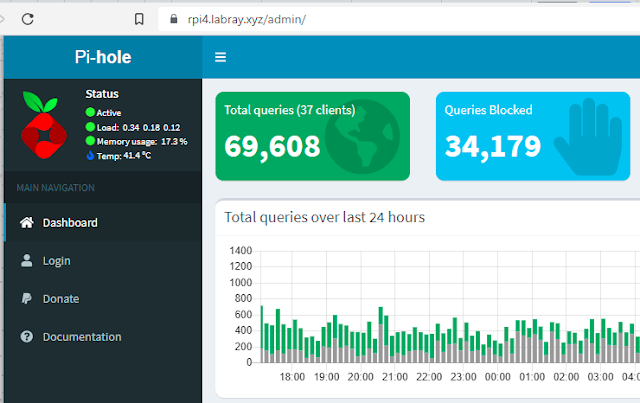Click the padlock site security icon

[x=174, y=19]
